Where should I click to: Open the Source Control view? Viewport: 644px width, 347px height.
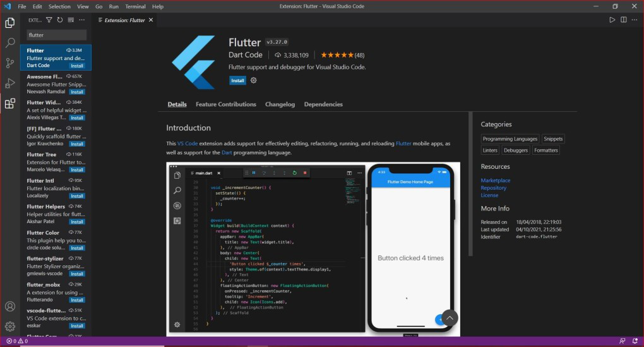(x=10, y=63)
